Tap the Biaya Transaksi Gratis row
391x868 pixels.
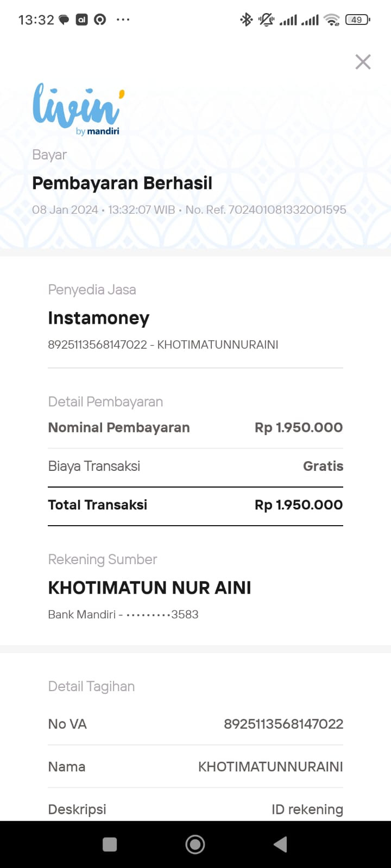point(195,466)
